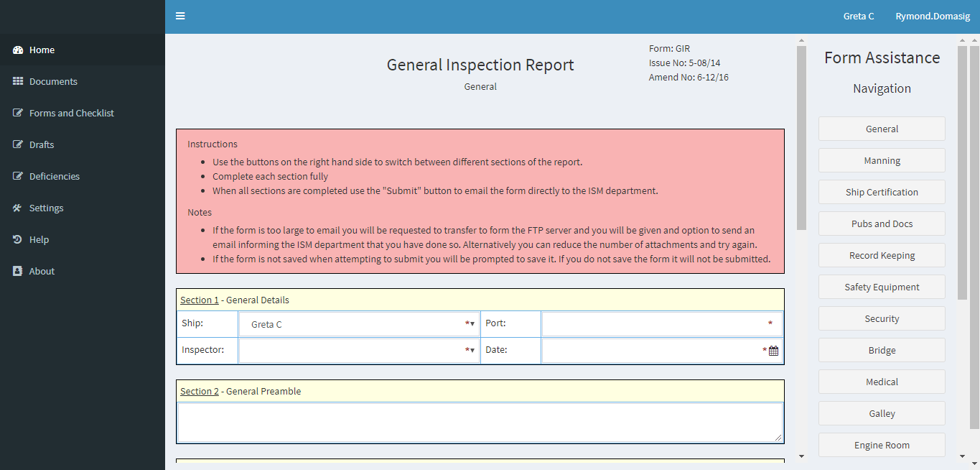Open the Deficiencies menu item
The height and width of the screenshot is (470, 980).
83,176
